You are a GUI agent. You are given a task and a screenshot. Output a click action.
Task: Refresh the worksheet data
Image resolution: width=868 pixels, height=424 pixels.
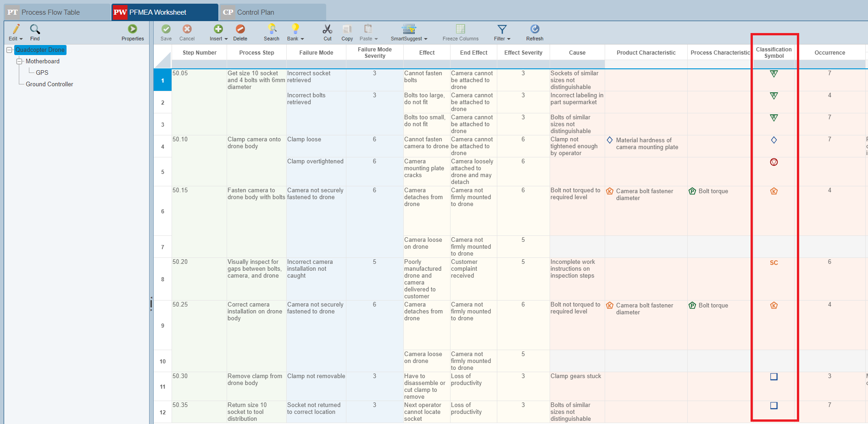tap(534, 32)
